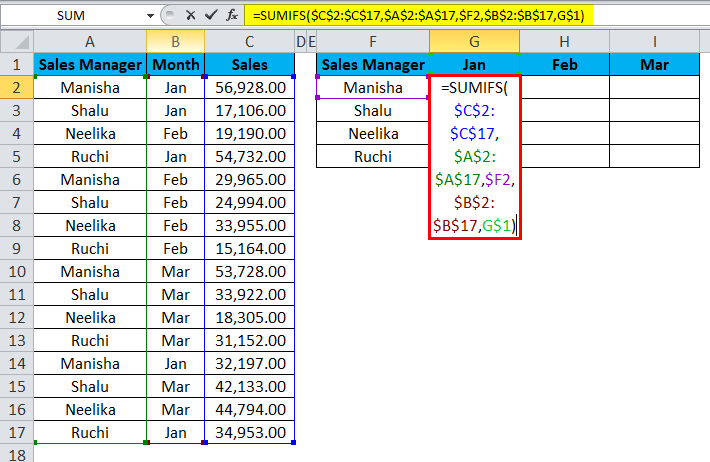Click the Mar header cell in I1
The height and width of the screenshot is (462, 710).
point(654,64)
